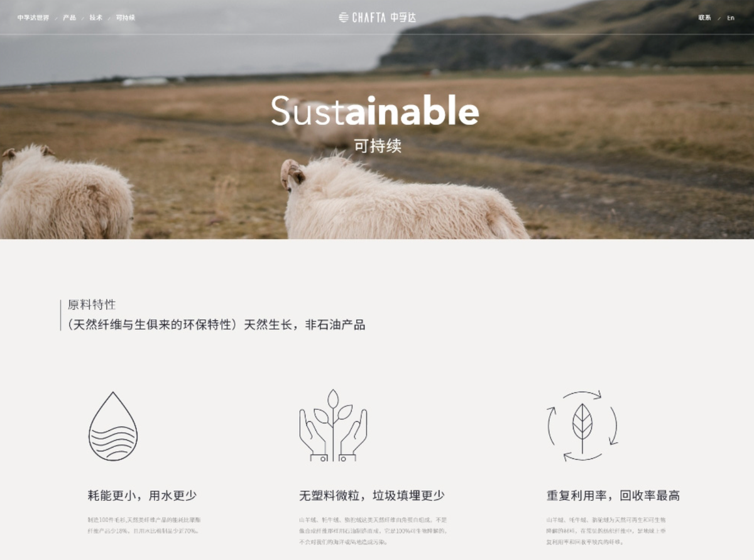Click the CHAFTA 中孚达 brand wordmark
This screenshot has height=560, width=754.
pos(384,18)
